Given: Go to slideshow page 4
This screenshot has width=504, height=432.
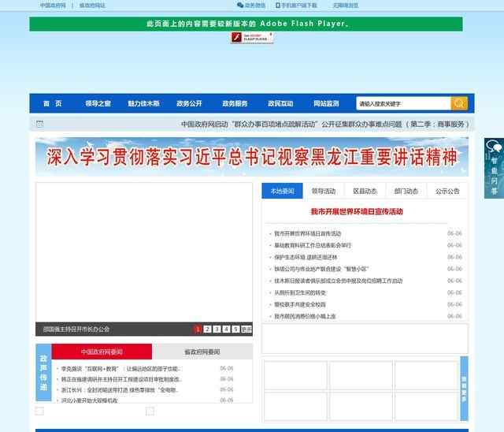Looking at the screenshot, I should (x=227, y=329).
